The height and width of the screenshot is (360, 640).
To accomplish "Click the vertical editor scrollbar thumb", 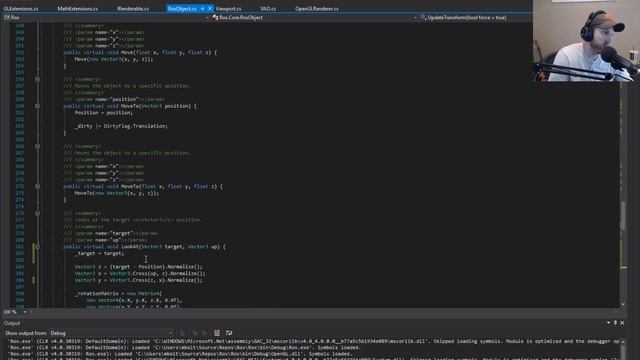I will [x=623, y=216].
